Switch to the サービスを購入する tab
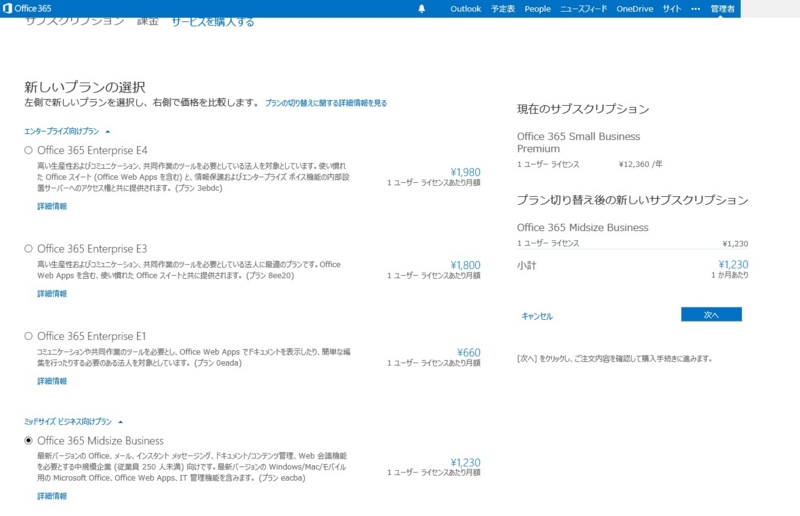The height and width of the screenshot is (516, 800). [x=213, y=22]
